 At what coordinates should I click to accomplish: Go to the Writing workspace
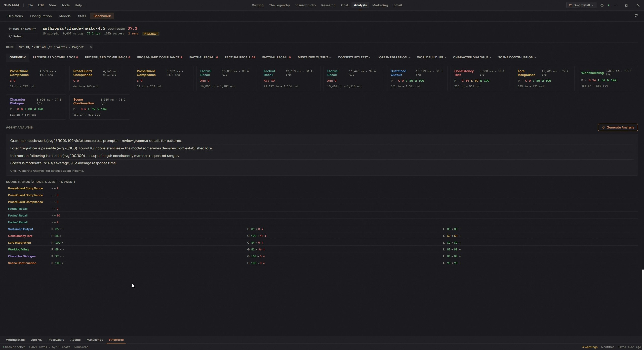click(x=258, y=5)
